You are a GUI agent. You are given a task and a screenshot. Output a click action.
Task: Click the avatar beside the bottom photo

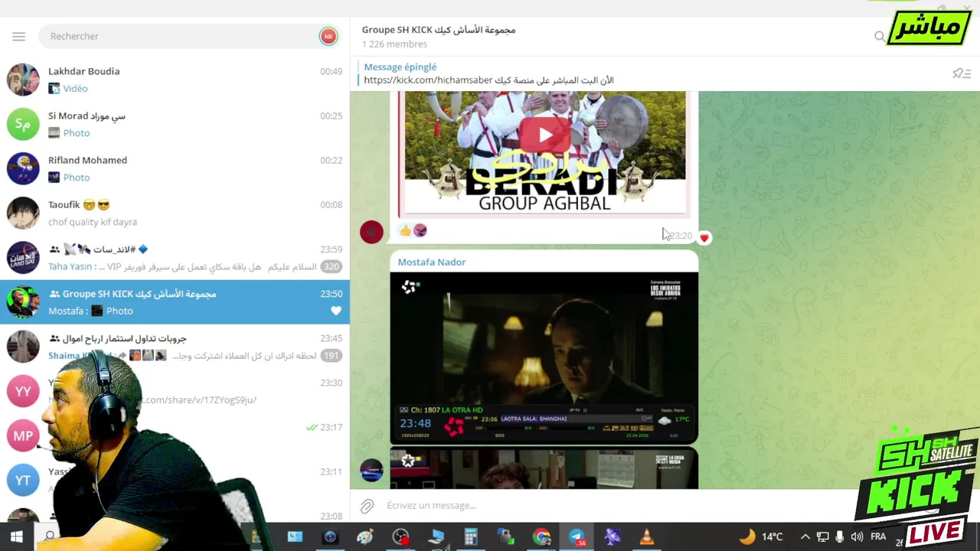tap(371, 471)
